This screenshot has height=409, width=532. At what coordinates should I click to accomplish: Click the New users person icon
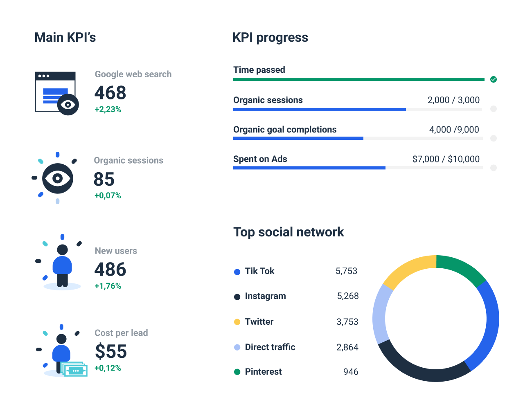pyautogui.click(x=62, y=262)
